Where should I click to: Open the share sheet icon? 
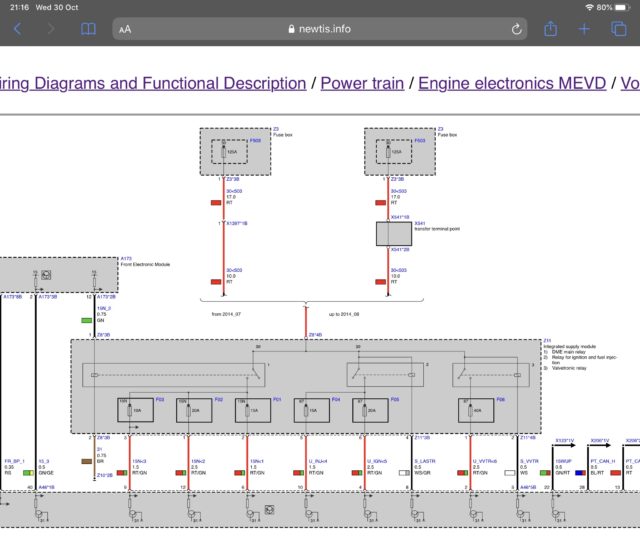[551, 29]
